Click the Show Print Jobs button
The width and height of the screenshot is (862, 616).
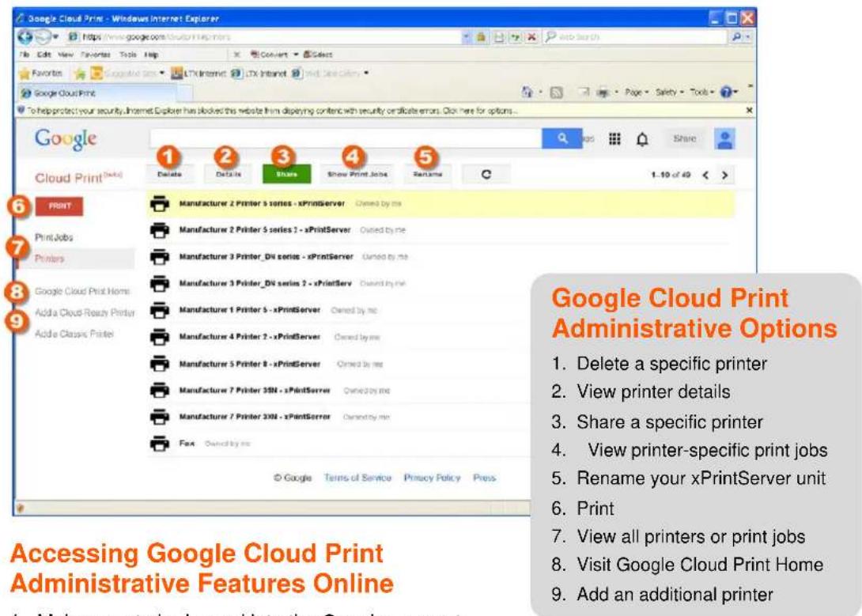coord(357,174)
